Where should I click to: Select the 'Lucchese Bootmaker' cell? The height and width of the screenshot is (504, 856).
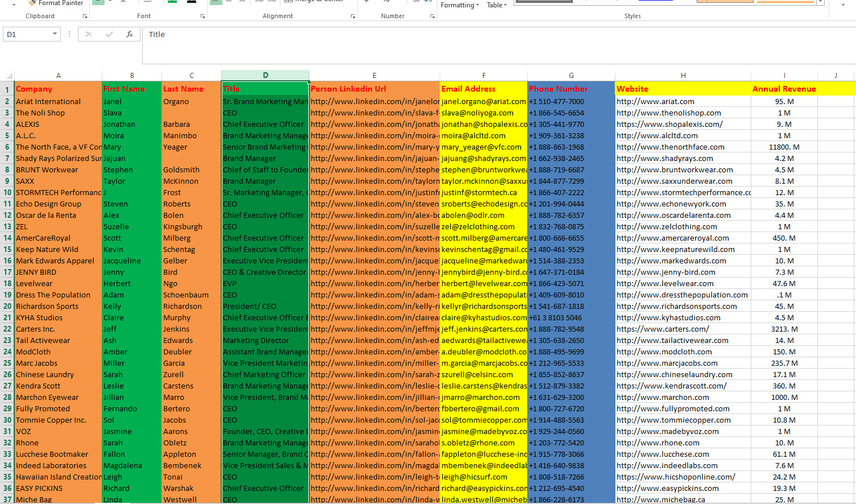(x=58, y=454)
